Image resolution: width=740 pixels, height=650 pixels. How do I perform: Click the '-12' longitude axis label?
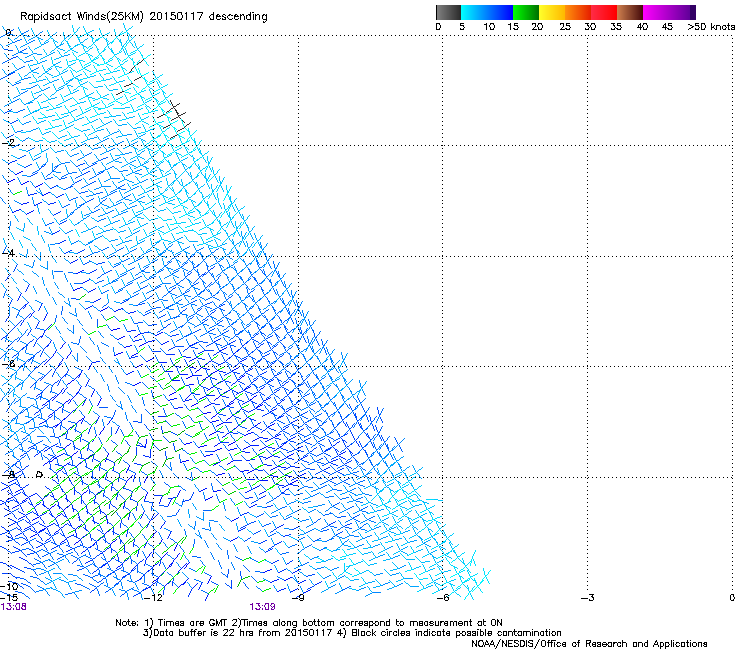[x=153, y=598]
